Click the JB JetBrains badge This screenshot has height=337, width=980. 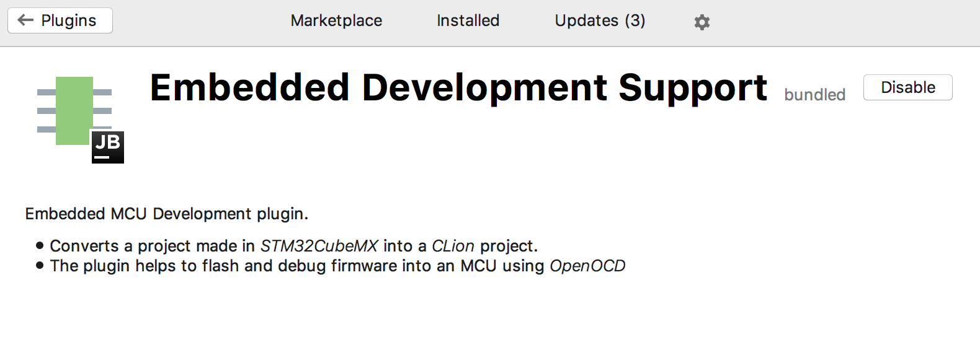click(108, 147)
